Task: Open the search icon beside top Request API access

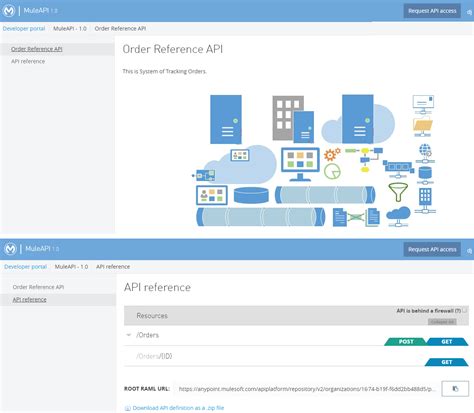Action: [469, 12]
